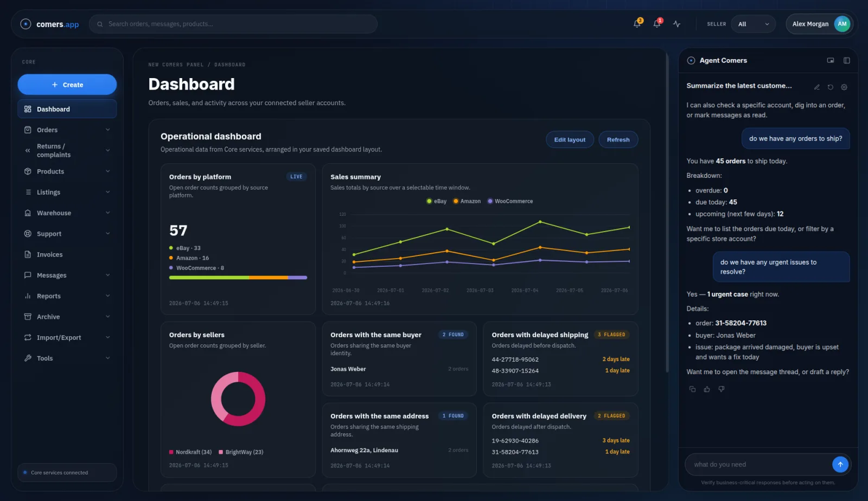Send the message with the arrow button
The height and width of the screenshot is (501, 868).
(840, 464)
